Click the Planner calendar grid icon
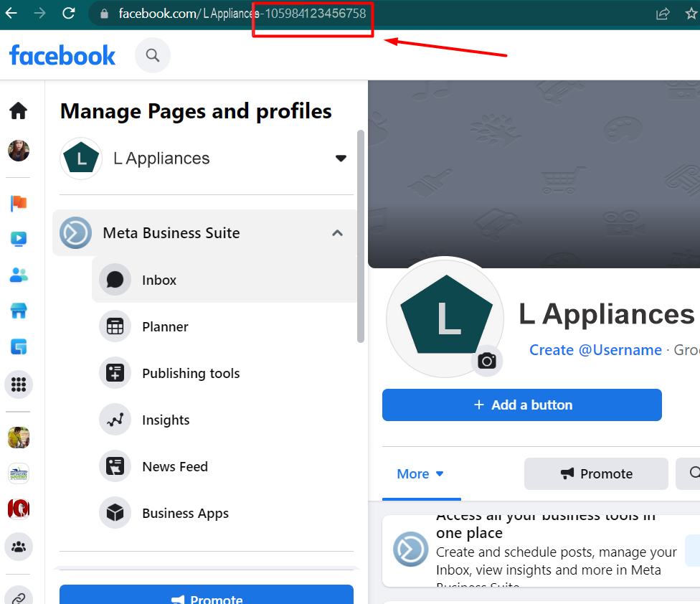700x604 pixels. click(x=115, y=327)
